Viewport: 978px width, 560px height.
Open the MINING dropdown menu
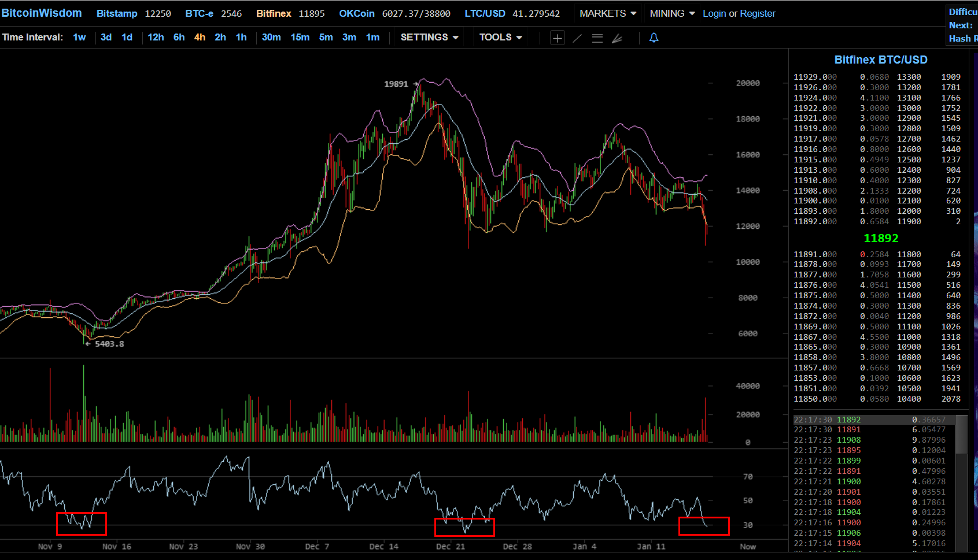pyautogui.click(x=672, y=13)
